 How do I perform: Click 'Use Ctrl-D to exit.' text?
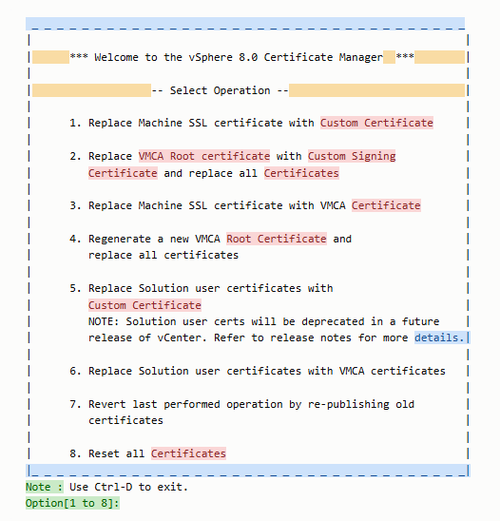[129, 487]
